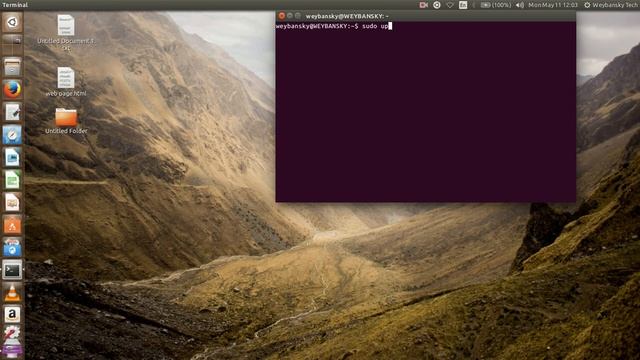The height and width of the screenshot is (360, 640).
Task: Click the Terminal label in top panel
Action: [x=15, y=5]
